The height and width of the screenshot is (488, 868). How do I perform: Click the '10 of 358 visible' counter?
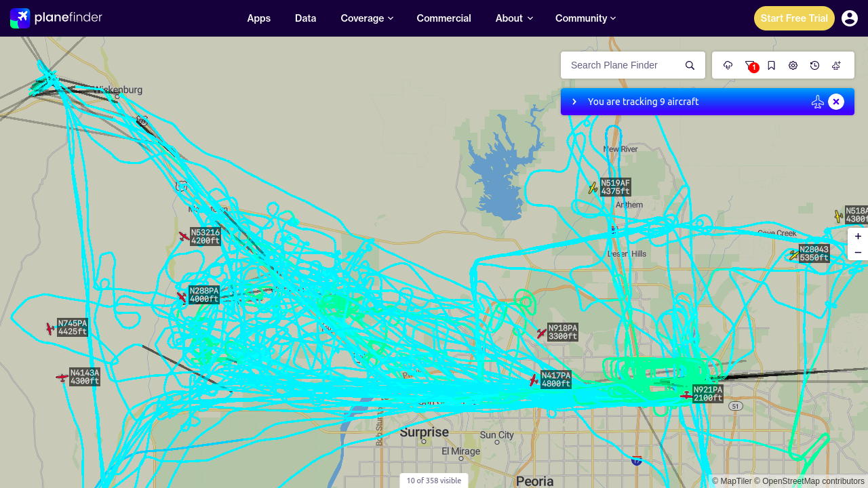[x=434, y=481]
